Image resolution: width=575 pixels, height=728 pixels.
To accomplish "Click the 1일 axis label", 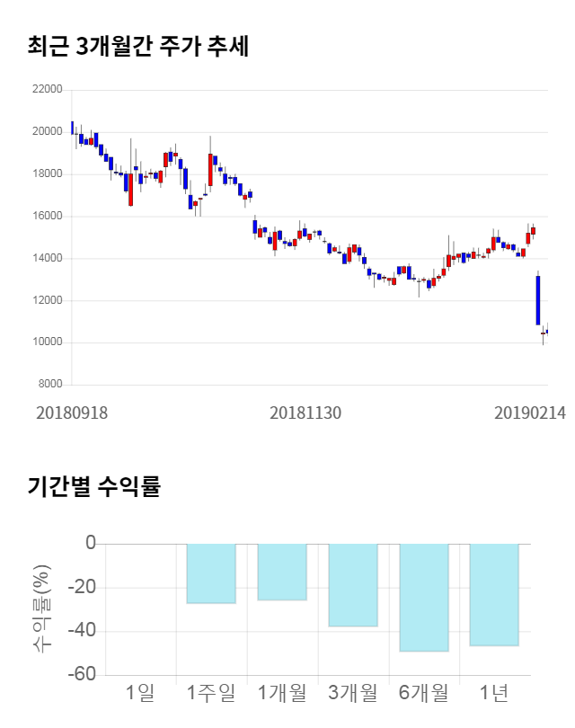I will coord(141,693).
